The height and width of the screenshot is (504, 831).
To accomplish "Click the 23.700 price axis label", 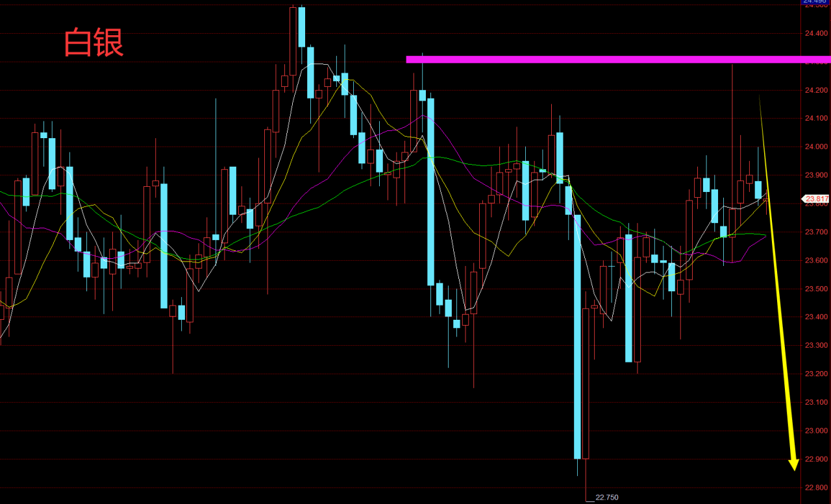I will (817, 232).
